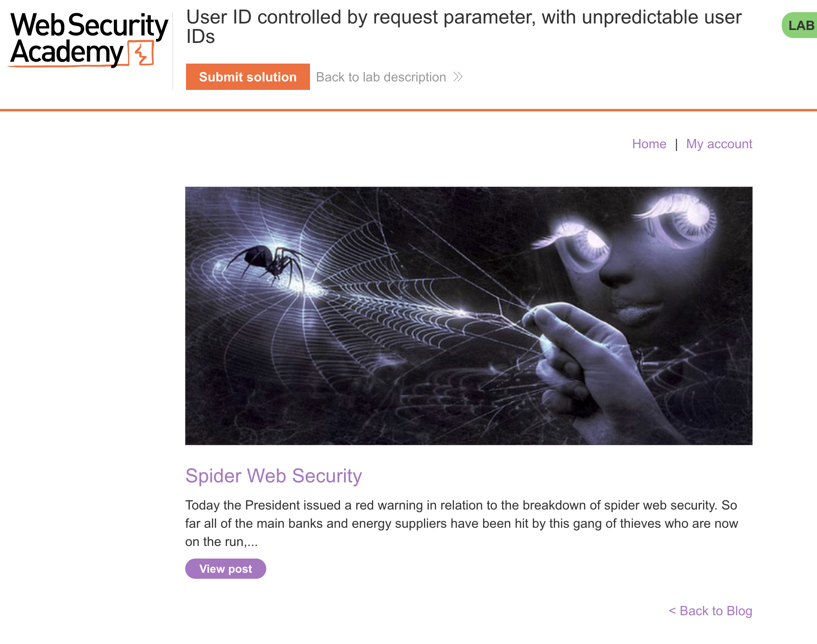Click the post excerpt paragraph text
This screenshot has height=644, width=817.
pyautogui.click(x=461, y=523)
